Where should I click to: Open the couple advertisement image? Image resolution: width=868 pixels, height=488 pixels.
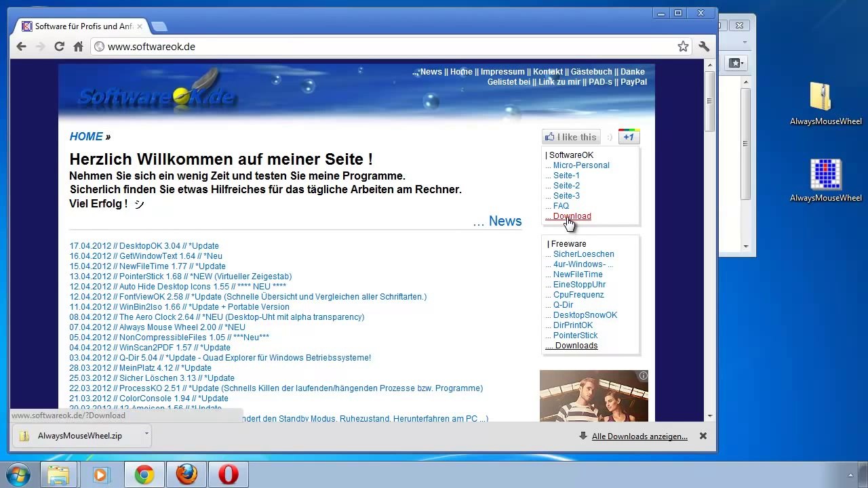point(594,396)
